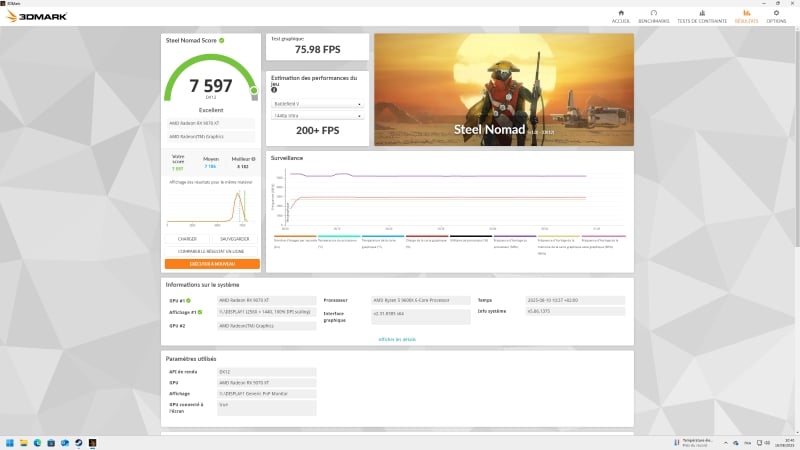The width and height of the screenshot is (800, 450).
Task: Toggle dark red GPU charge legend swatch
Action: click(427, 236)
